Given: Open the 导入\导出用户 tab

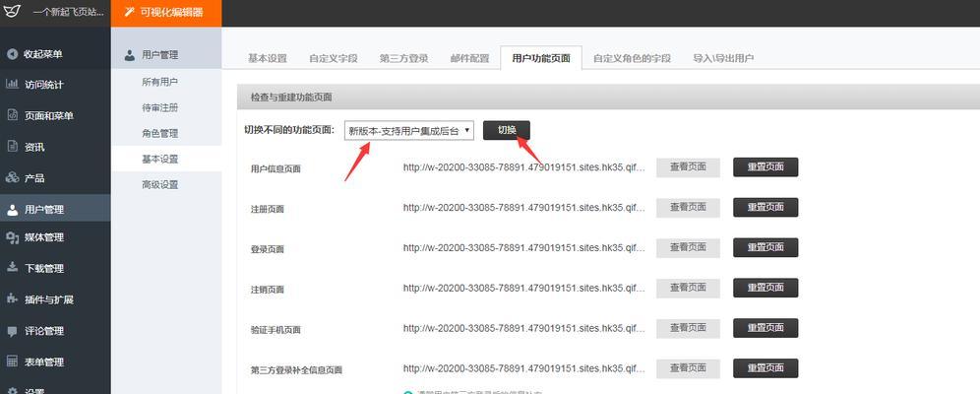Looking at the screenshot, I should coord(723,58).
